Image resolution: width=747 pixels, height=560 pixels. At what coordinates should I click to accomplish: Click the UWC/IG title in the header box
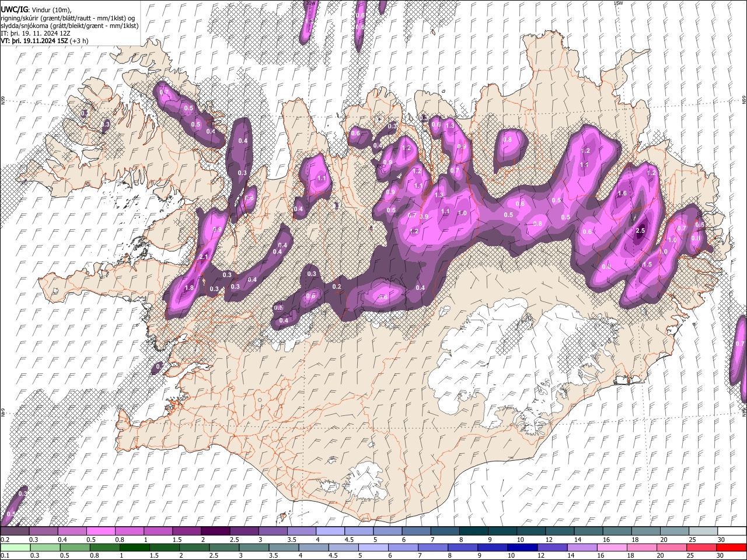tap(13, 9)
